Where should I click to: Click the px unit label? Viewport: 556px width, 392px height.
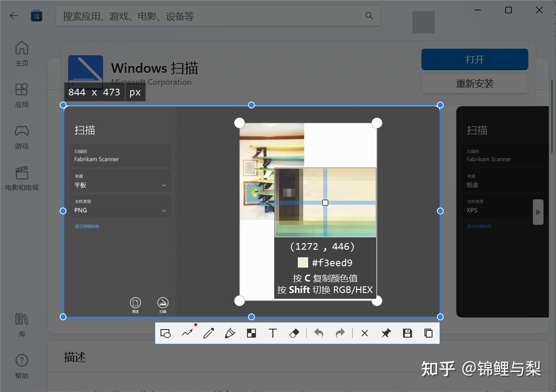point(135,92)
